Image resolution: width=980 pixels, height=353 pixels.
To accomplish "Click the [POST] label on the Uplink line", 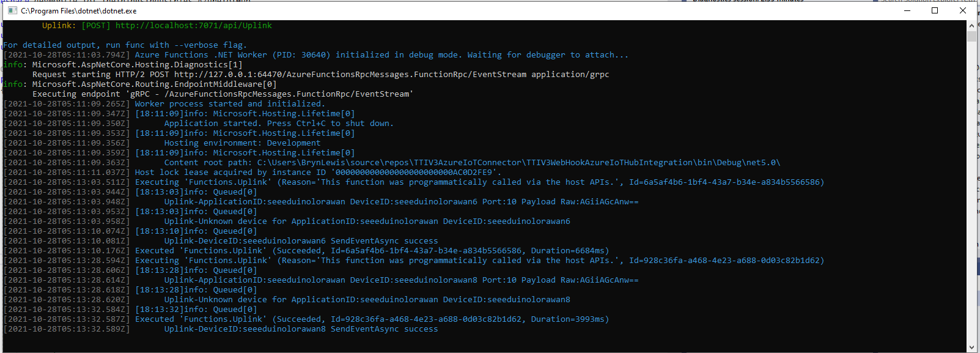I will (96, 26).
